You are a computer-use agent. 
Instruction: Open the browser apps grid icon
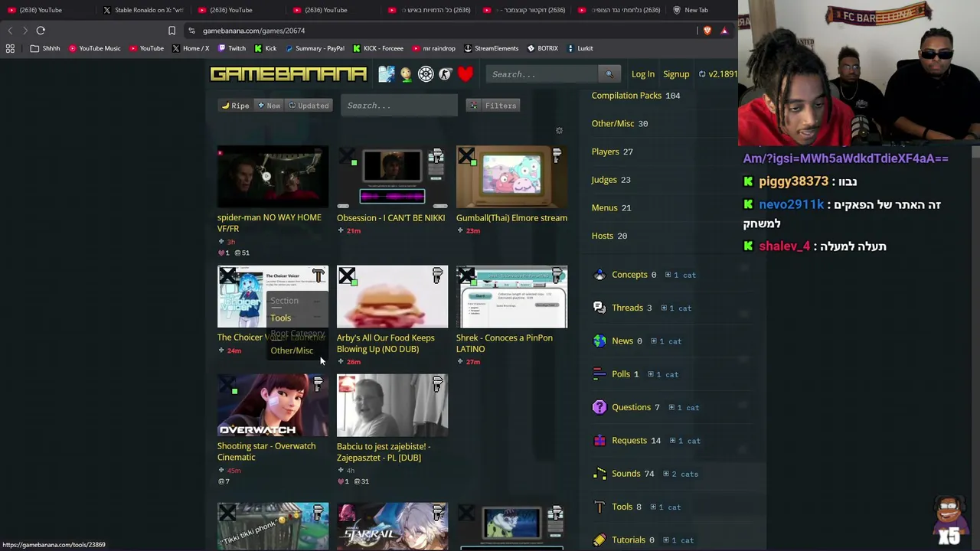(x=10, y=48)
